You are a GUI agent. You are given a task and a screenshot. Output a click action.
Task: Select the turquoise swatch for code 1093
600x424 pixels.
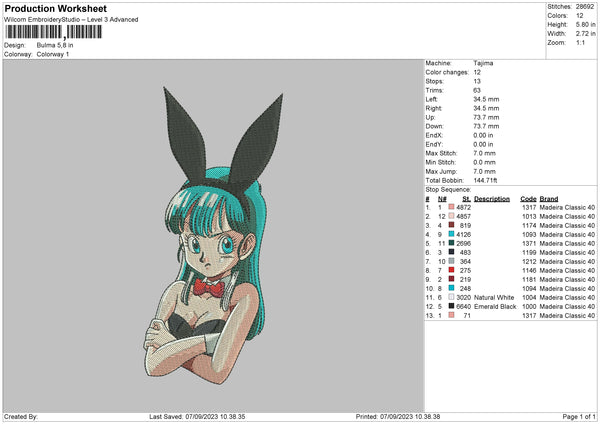pyautogui.click(x=451, y=234)
